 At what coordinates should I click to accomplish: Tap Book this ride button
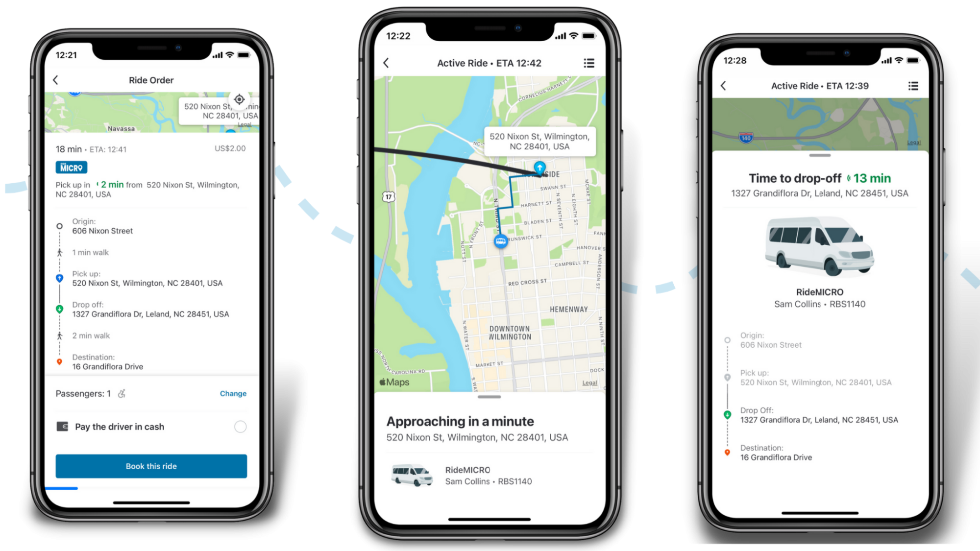(x=151, y=466)
